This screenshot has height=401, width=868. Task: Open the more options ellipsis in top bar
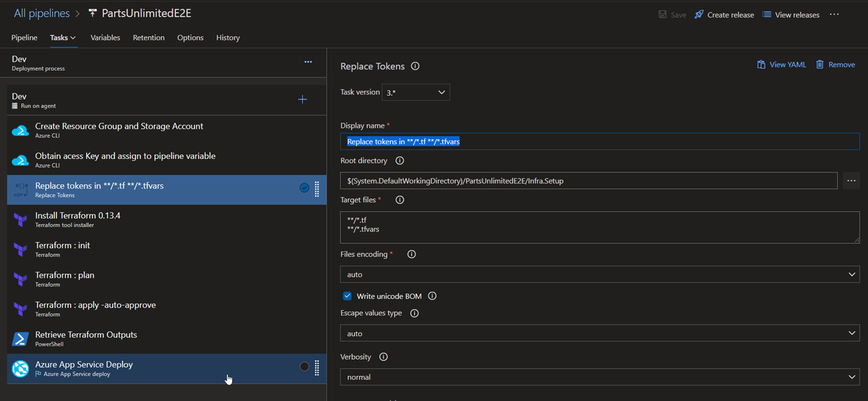point(834,15)
